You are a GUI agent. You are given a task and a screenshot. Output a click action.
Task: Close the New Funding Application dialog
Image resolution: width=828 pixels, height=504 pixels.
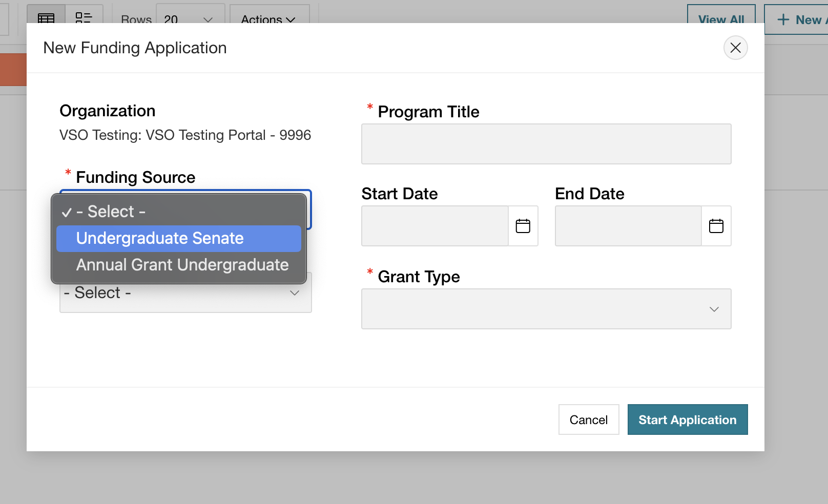(735, 48)
